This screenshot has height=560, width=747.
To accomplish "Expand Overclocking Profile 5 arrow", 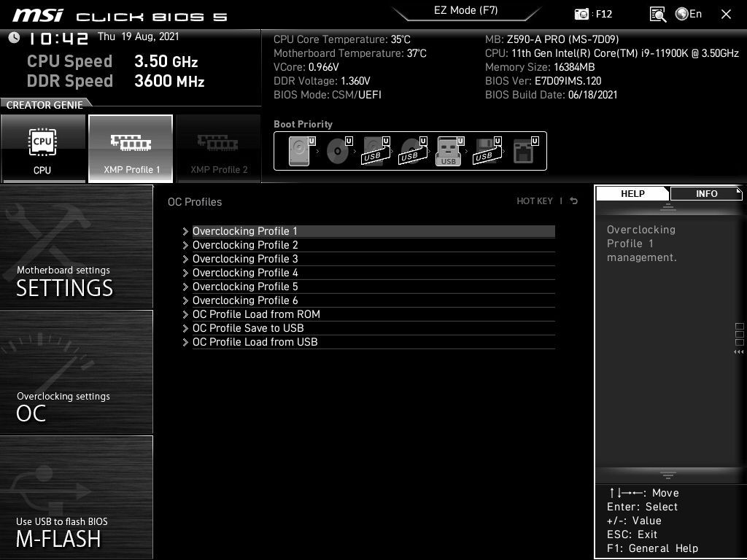I will coord(185,287).
